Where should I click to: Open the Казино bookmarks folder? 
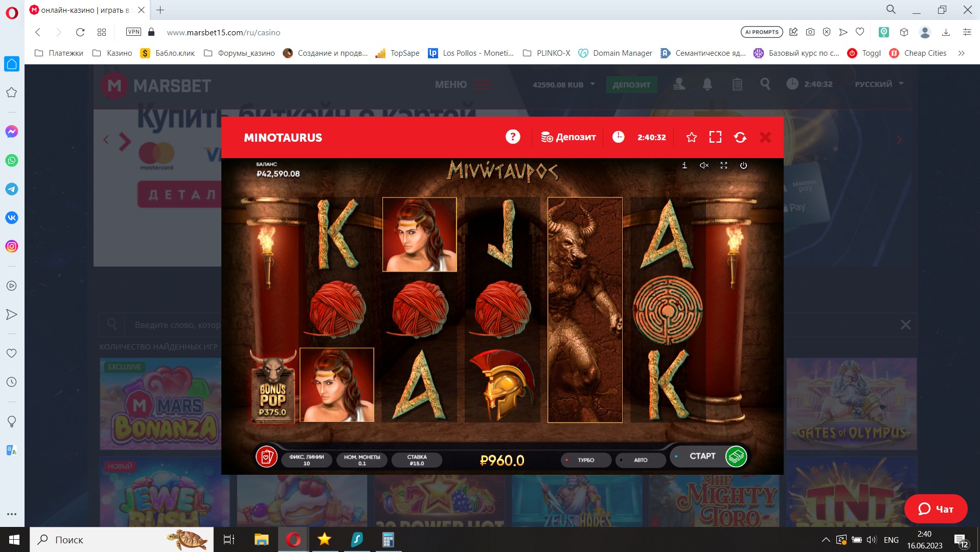click(x=112, y=53)
